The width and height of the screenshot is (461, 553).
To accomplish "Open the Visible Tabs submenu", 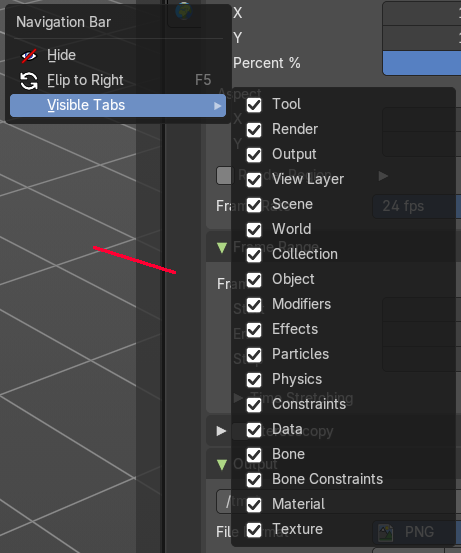I will coord(119,105).
